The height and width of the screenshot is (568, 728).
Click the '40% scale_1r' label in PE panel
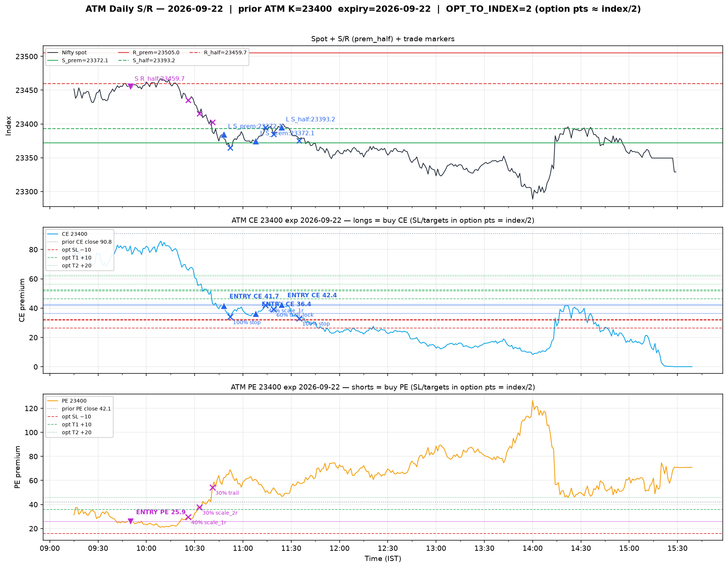coord(209,522)
